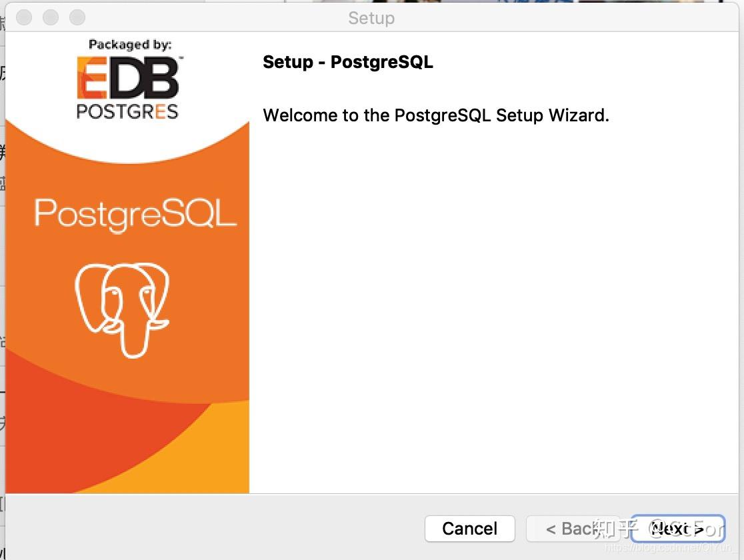
Task: Click the Cancel button
Action: pyautogui.click(x=469, y=529)
